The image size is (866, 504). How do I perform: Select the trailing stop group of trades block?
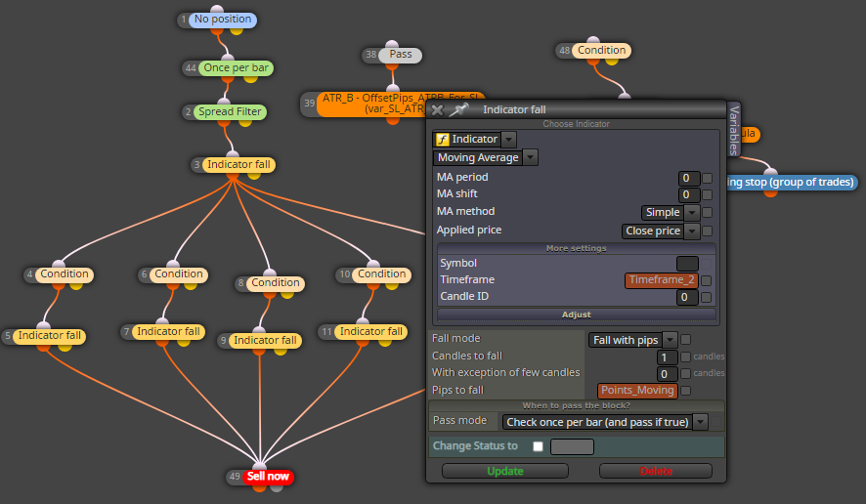(x=792, y=183)
